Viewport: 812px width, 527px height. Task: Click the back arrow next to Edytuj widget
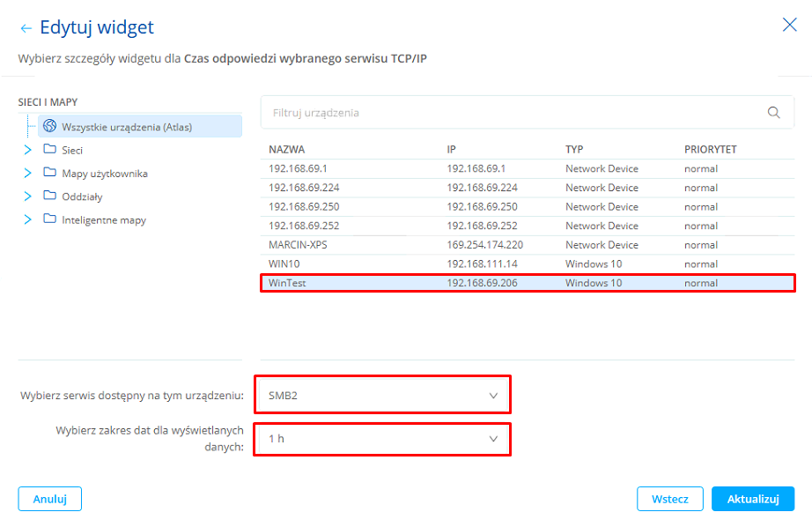point(26,28)
